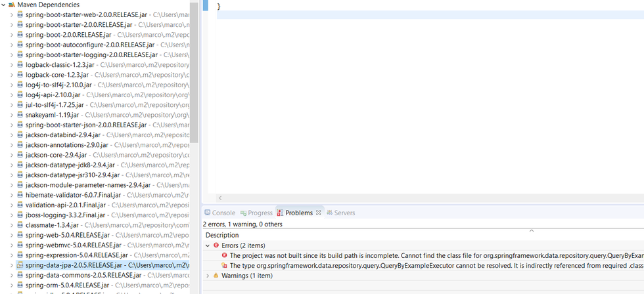Click the package explorer vertical scrollbar thumb
This screenshot has height=294, width=644.
(x=195, y=72)
